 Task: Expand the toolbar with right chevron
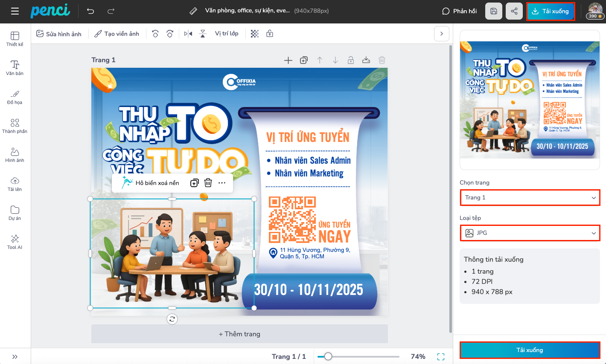pos(441,34)
